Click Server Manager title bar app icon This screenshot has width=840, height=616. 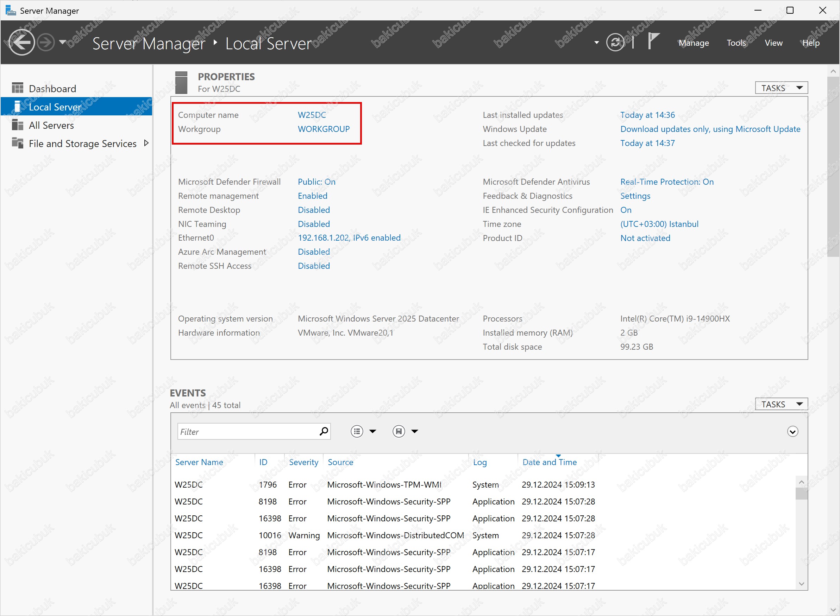click(x=11, y=10)
